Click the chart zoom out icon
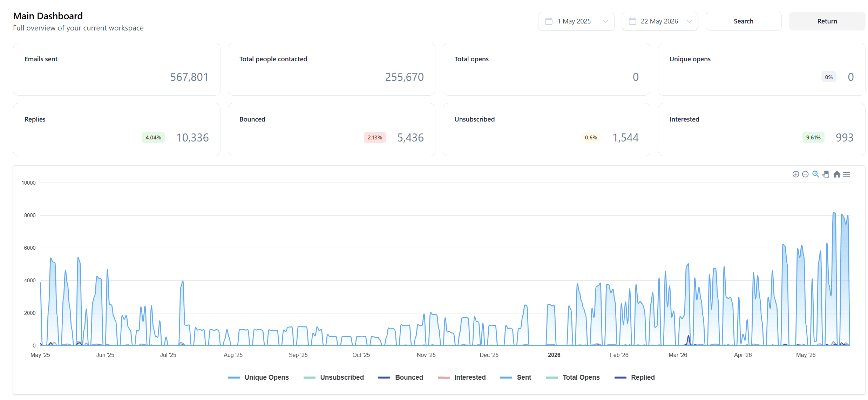The height and width of the screenshot is (400, 868). 805,174
